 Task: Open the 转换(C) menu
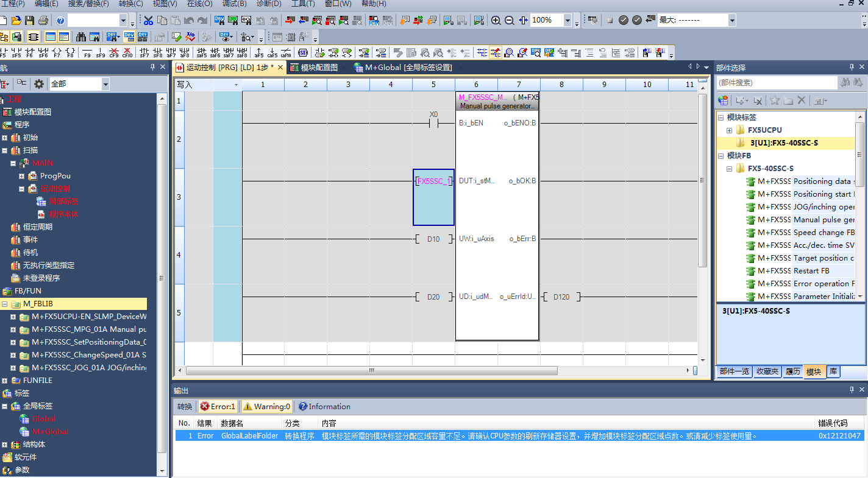(130, 4)
